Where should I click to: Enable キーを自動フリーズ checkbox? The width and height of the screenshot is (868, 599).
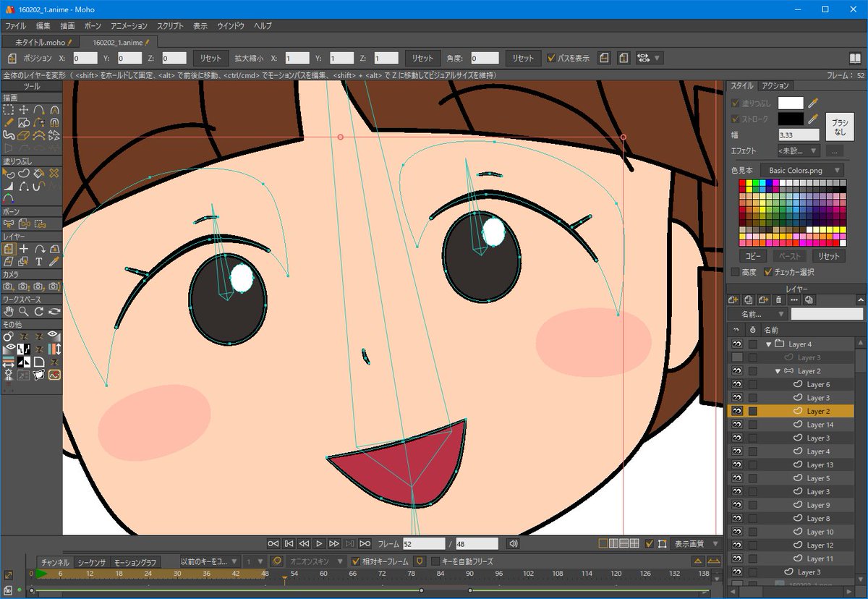[435, 561]
